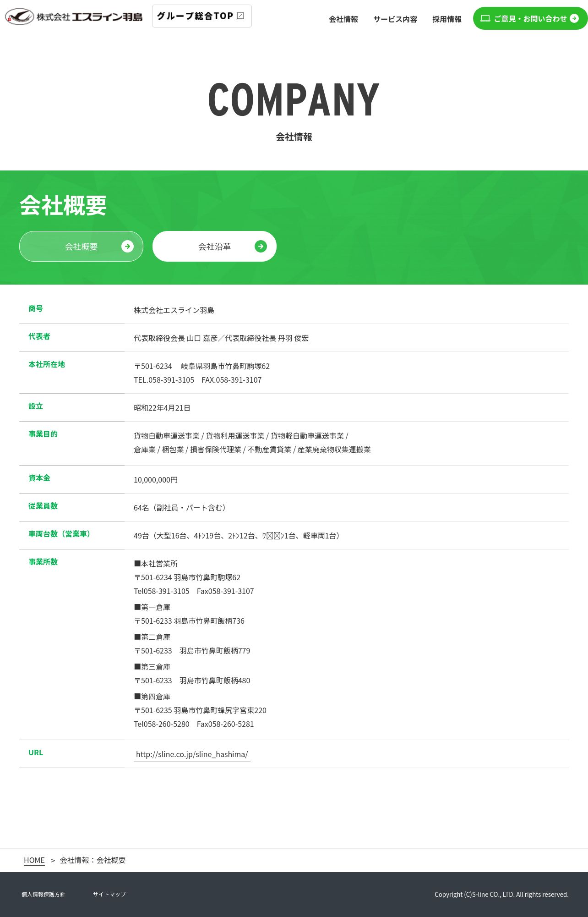Click the 商号 row label
Screen dimensions: 588x917
[36, 308]
